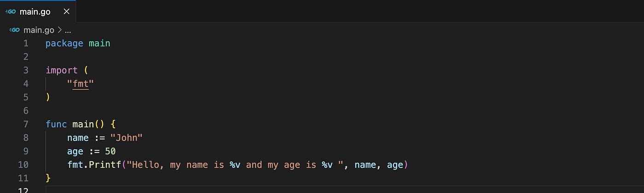Click line number 1 in gutter

[x=26, y=44]
